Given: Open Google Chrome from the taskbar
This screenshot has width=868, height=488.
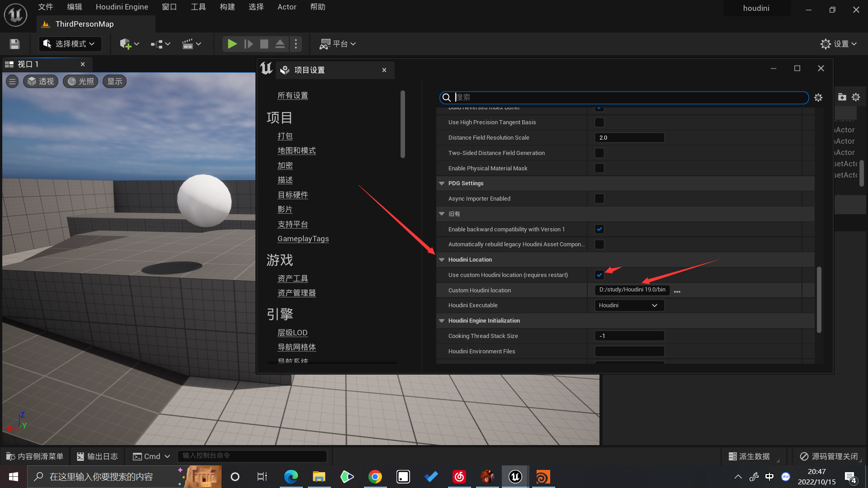Looking at the screenshot, I should tap(375, 477).
